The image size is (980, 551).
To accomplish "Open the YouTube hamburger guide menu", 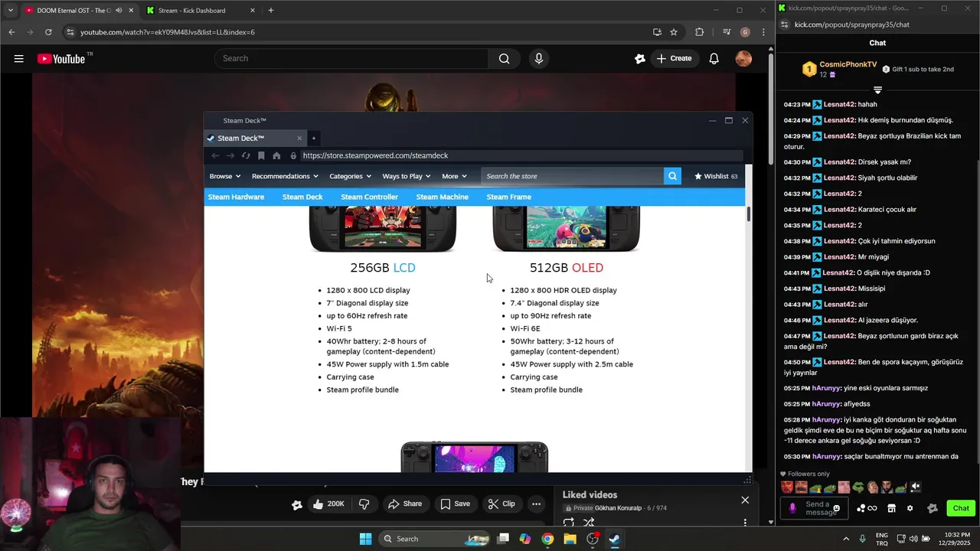I will click(x=18, y=58).
